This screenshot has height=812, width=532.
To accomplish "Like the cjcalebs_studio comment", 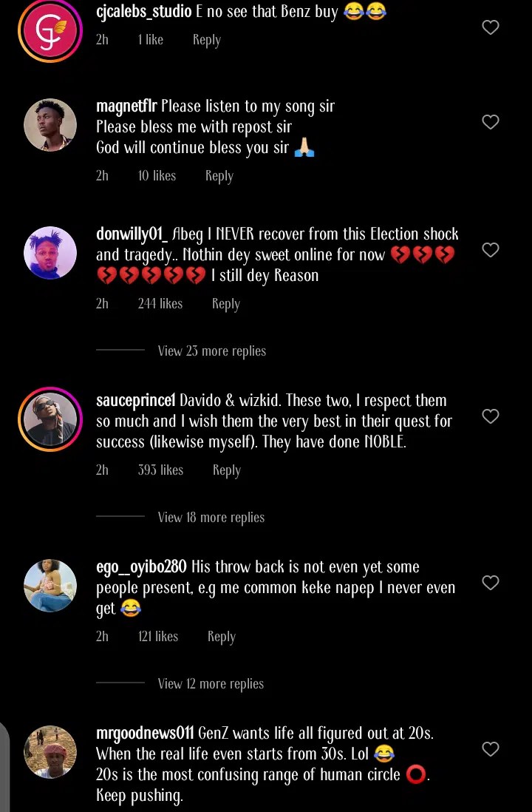I will [x=491, y=27].
